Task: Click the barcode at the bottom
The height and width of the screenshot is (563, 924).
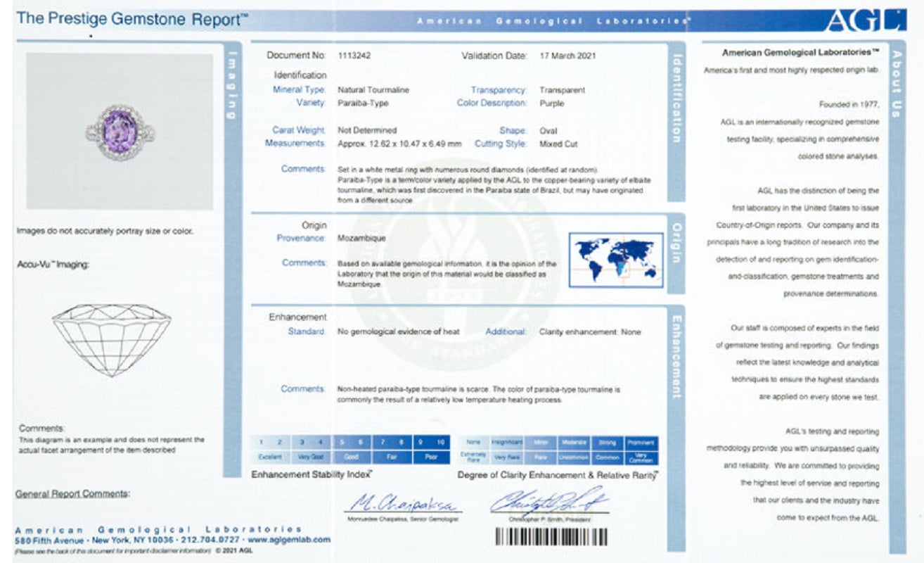Action: pyautogui.click(x=551, y=537)
